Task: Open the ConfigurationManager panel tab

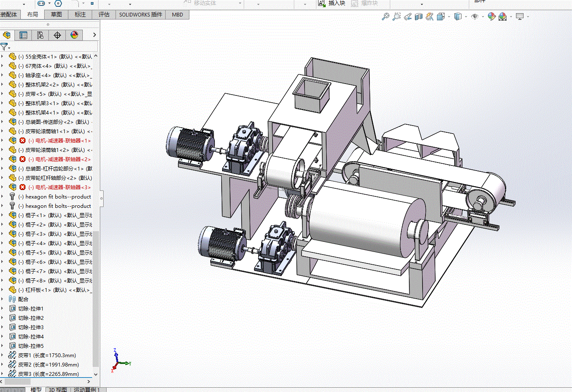Action: [40, 35]
